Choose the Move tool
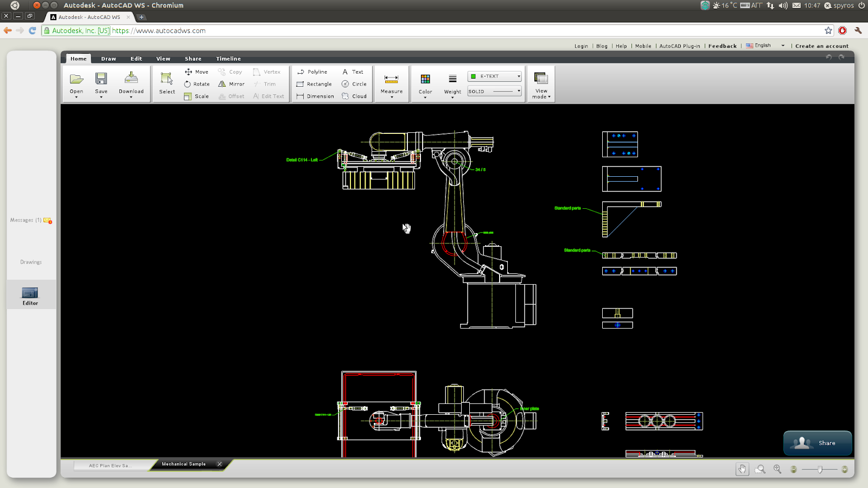This screenshot has height=488, width=868. click(196, 72)
